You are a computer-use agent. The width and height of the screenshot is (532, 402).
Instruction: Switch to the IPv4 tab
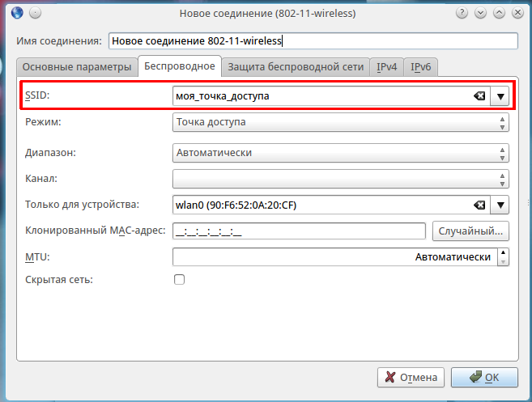386,67
